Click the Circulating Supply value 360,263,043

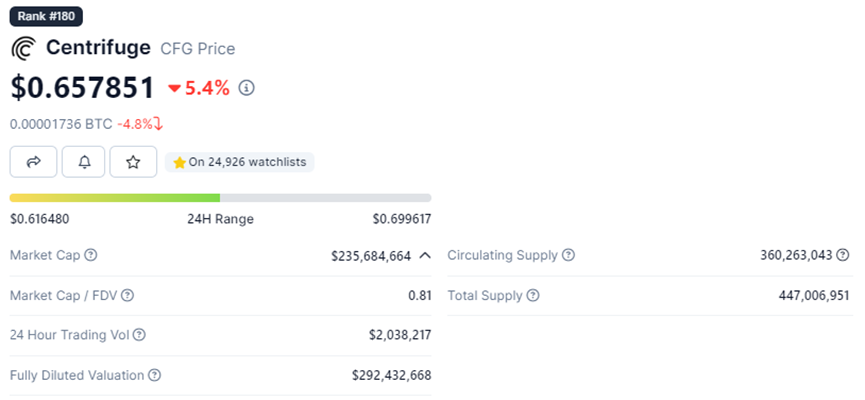[x=796, y=255]
